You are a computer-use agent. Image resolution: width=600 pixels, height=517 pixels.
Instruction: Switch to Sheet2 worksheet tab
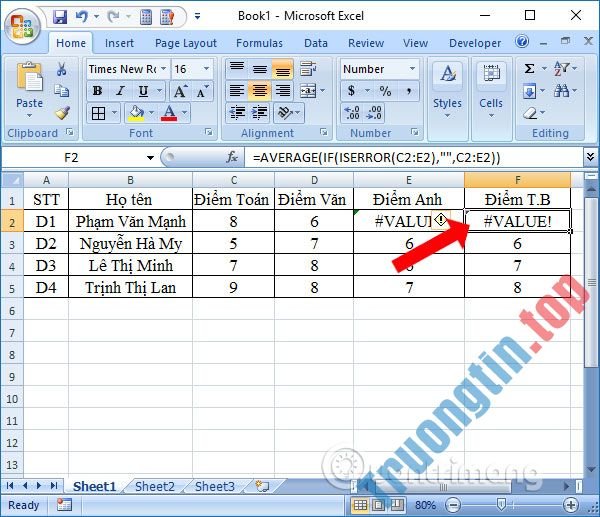[x=155, y=486]
